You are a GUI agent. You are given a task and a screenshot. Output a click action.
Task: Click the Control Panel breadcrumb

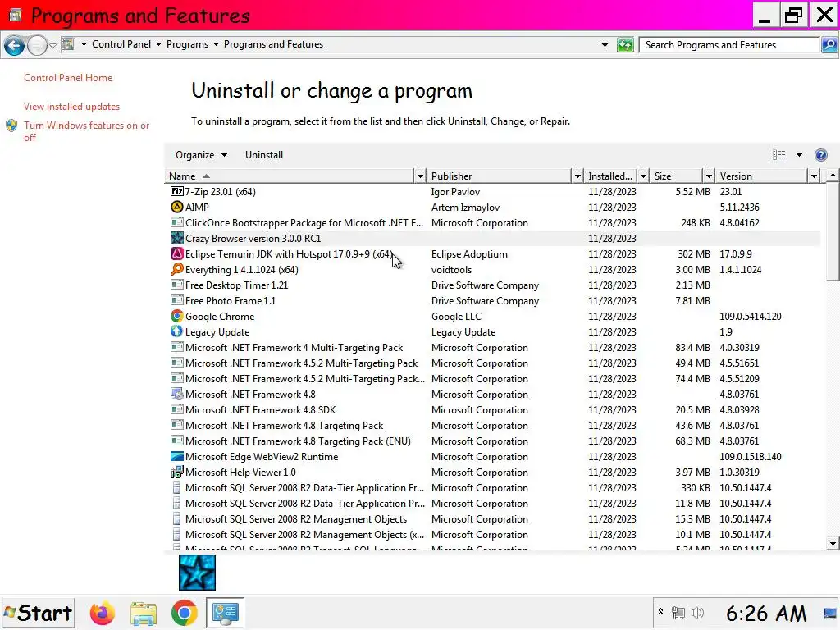[121, 44]
